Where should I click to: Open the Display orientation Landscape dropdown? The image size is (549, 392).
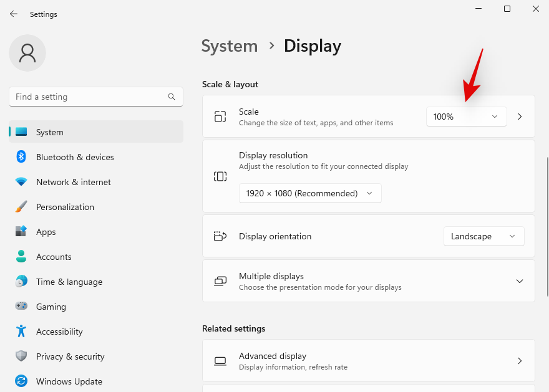[x=483, y=236]
